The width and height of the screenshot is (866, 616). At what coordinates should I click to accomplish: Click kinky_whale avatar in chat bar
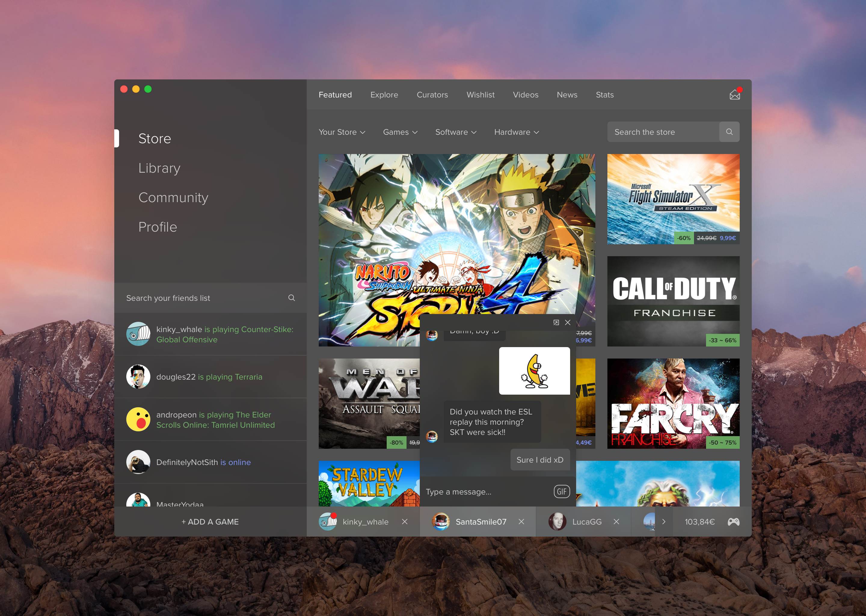point(327,522)
